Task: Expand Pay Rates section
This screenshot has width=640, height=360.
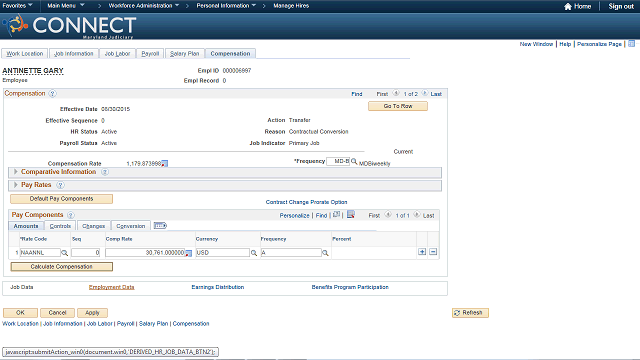Action: point(16,185)
